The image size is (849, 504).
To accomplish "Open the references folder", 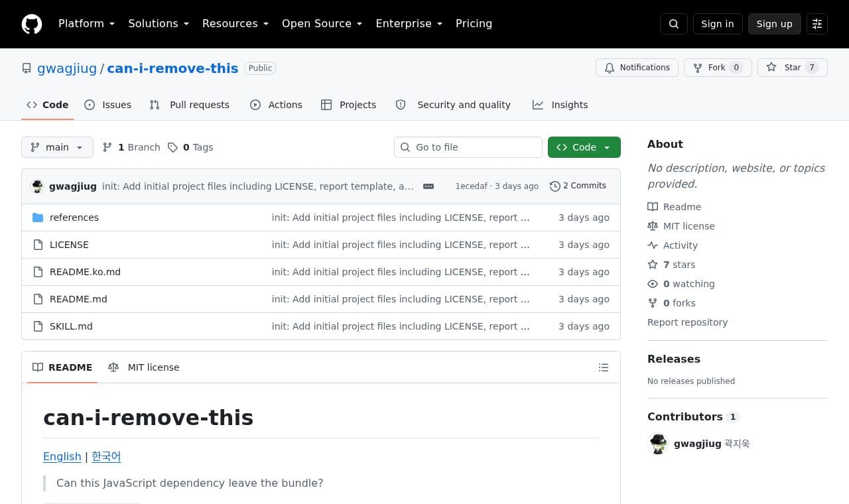I will (74, 218).
